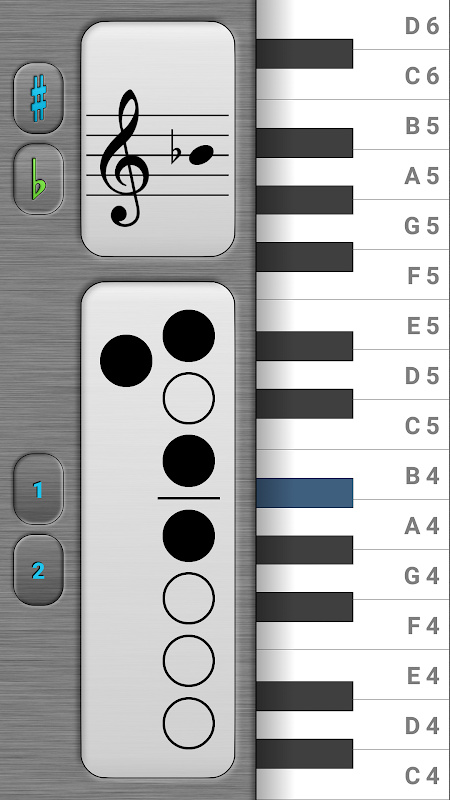Tap the flat (♭) notation button
The height and width of the screenshot is (800, 450).
coord(38,179)
